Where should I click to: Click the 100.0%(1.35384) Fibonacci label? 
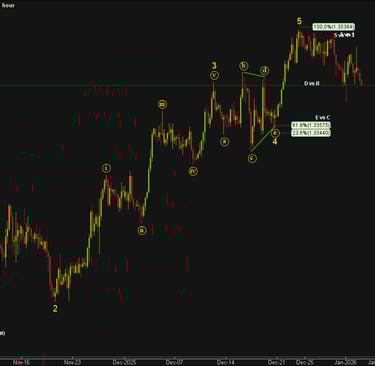(x=334, y=27)
